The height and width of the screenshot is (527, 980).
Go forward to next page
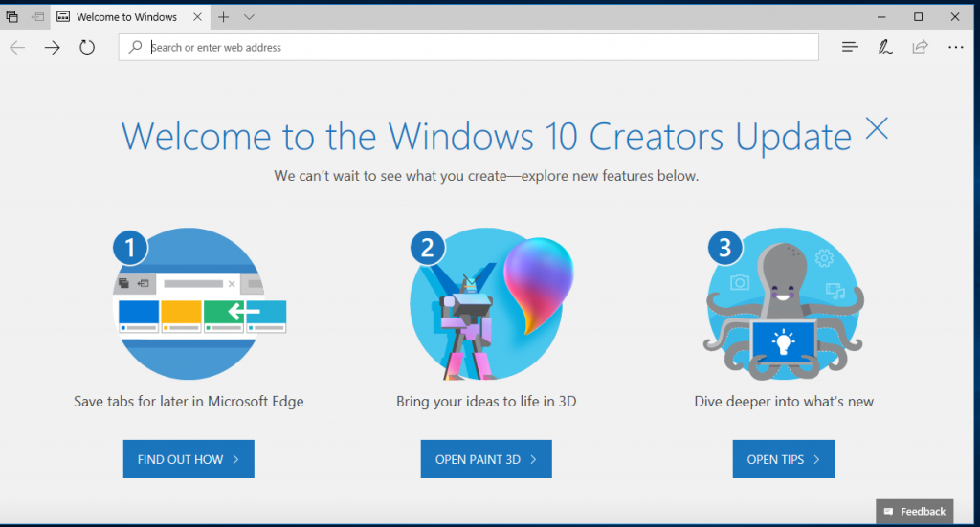pos(53,48)
